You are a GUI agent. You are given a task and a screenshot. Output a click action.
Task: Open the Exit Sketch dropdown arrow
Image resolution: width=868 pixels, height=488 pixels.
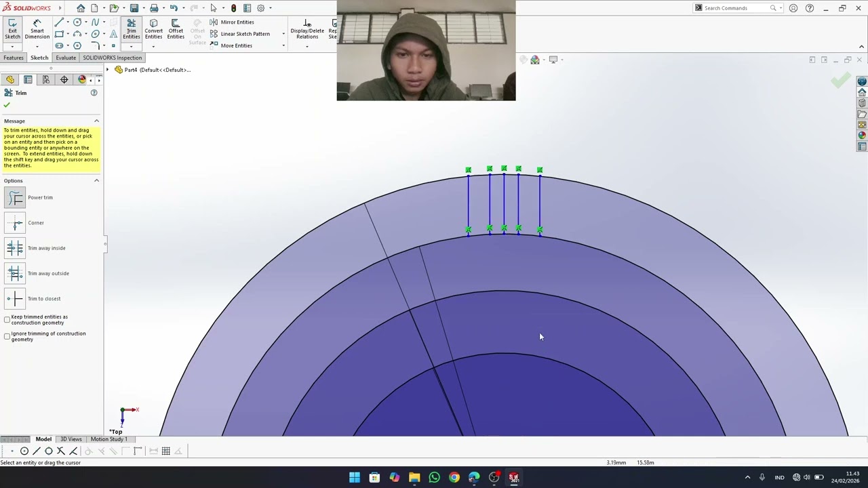pos(12,47)
